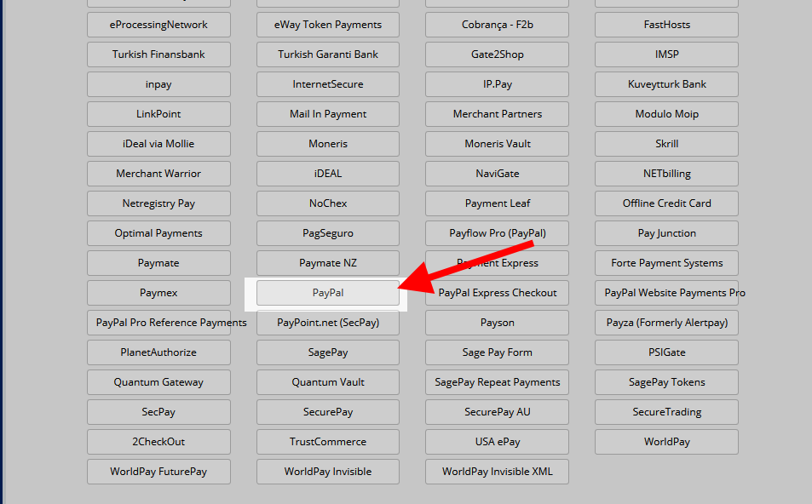The height and width of the screenshot is (504, 812).
Task: Select PagSeguro gateway
Action: click(x=328, y=233)
